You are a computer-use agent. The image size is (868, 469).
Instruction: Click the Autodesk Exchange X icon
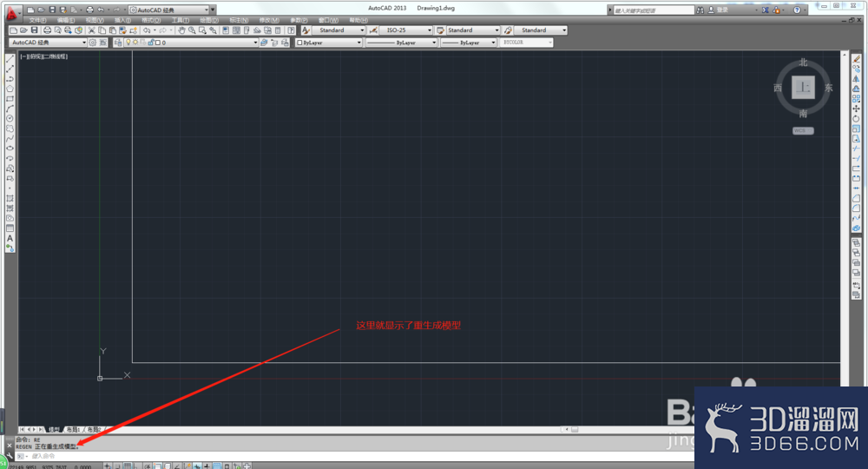(x=765, y=10)
